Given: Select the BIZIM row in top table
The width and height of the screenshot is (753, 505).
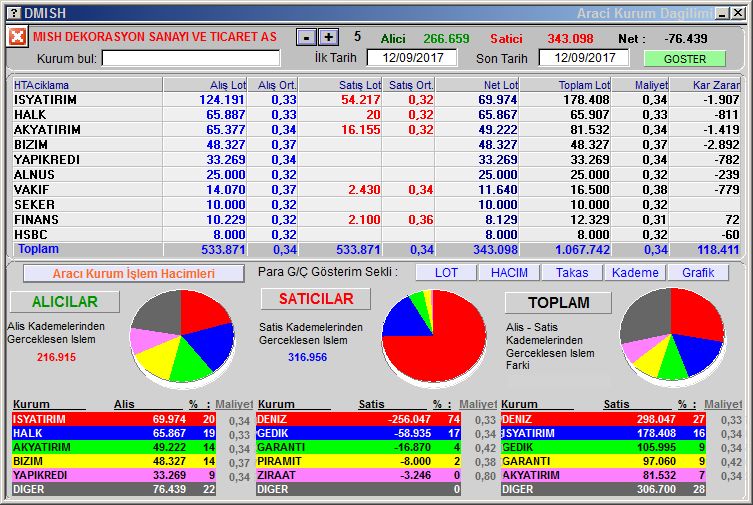Looking at the screenshot, I should tap(376, 144).
